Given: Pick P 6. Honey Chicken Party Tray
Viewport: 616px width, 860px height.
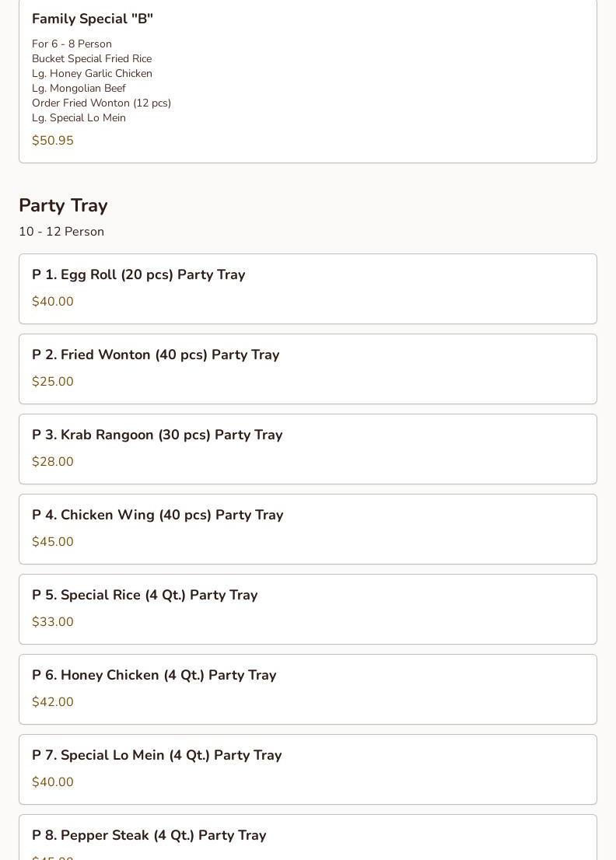Looking at the screenshot, I should (154, 675).
